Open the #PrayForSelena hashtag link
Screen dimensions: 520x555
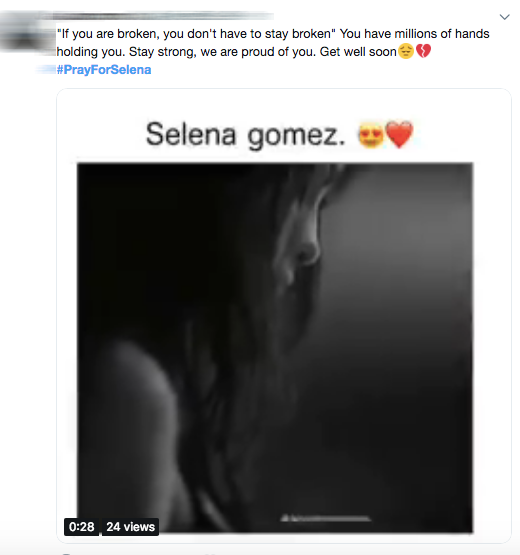[104, 70]
